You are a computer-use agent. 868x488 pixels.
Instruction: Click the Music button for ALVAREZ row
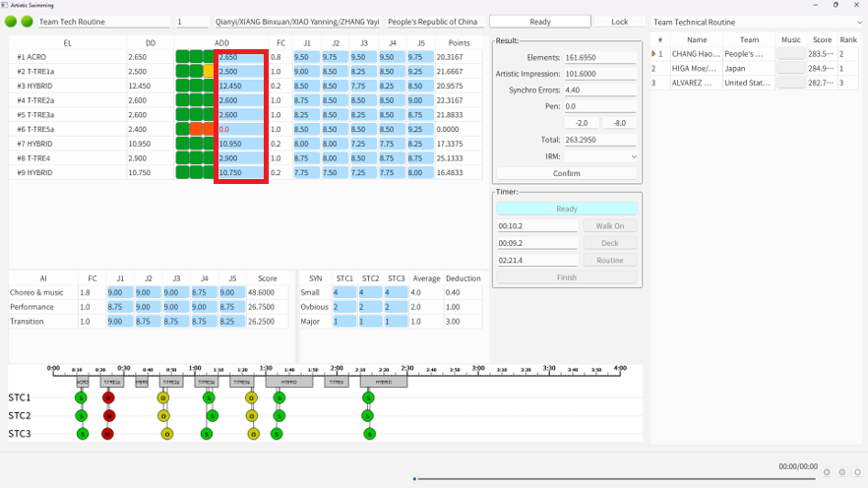790,83
